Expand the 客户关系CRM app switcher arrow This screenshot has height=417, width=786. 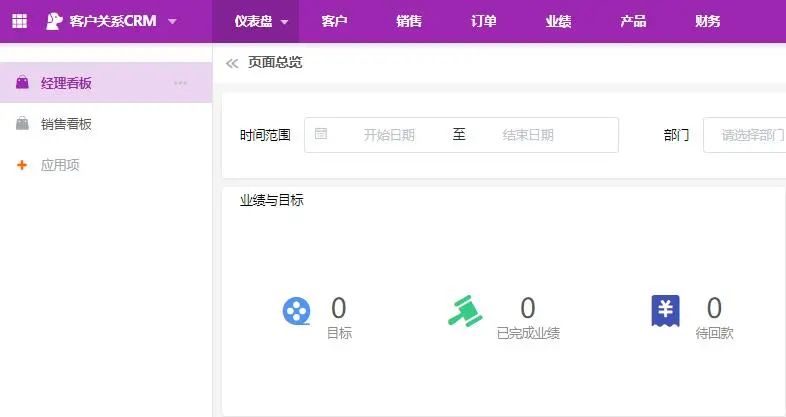coord(172,22)
